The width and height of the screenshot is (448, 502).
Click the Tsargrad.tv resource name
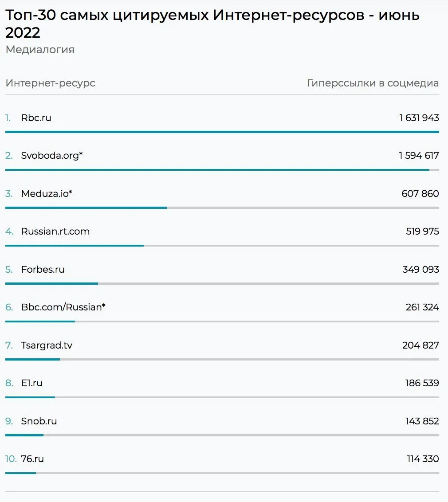coord(47,345)
